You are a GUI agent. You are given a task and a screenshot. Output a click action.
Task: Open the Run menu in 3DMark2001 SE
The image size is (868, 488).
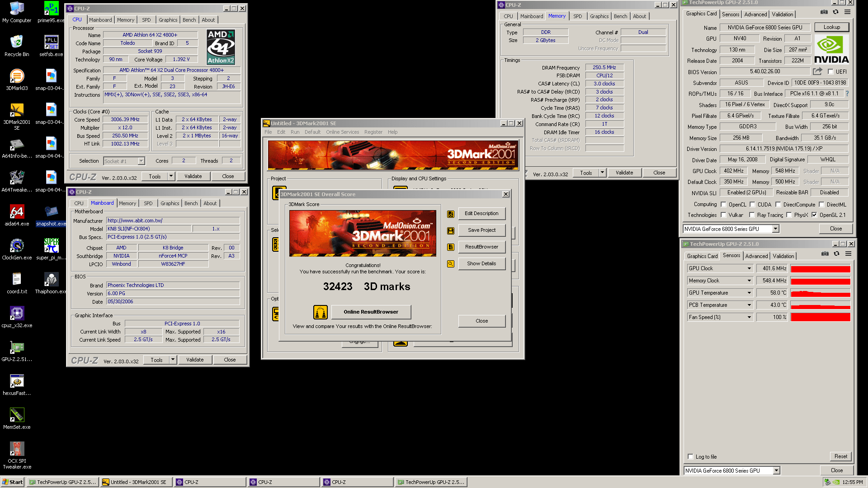tap(295, 132)
